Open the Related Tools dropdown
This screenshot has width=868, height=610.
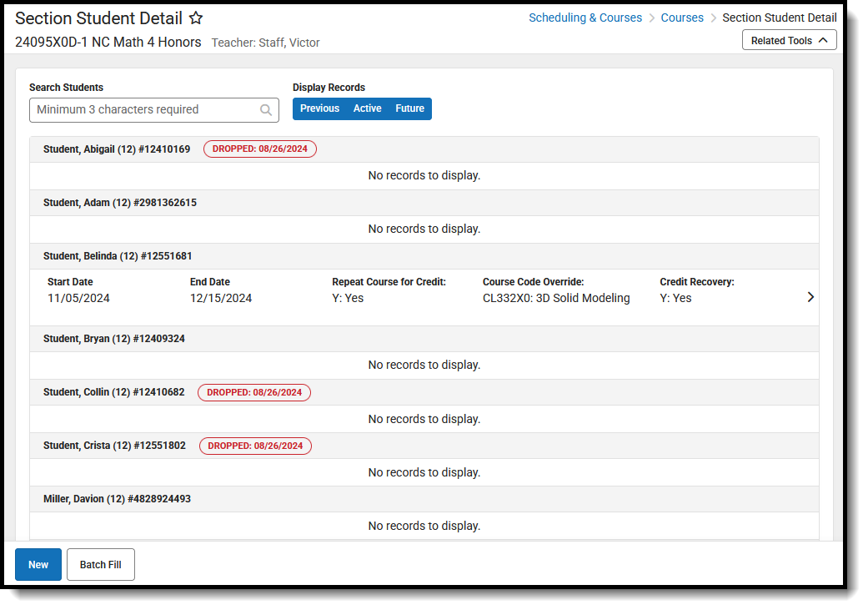[788, 39]
